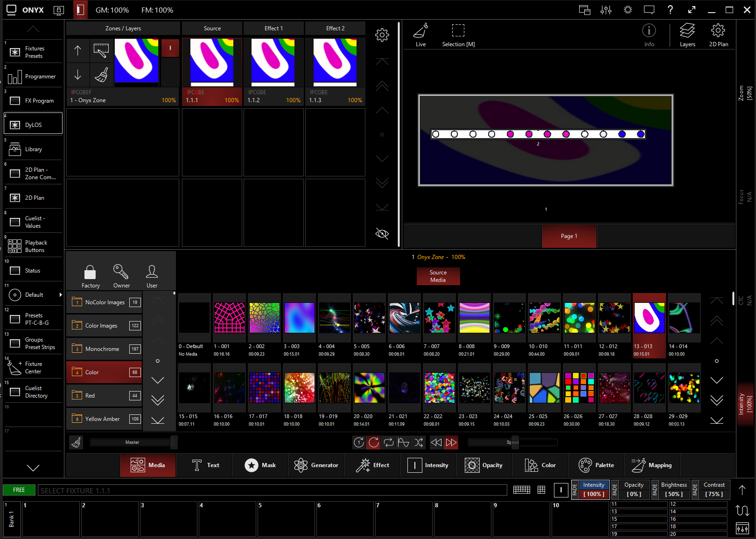This screenshot has height=539, width=756.
Task: Page down the media thumbnails chevron
Action: point(717,400)
